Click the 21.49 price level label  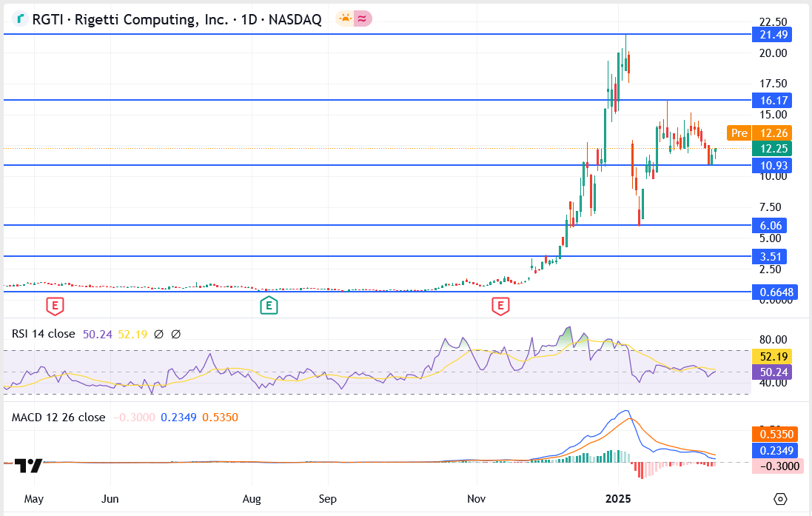click(772, 35)
